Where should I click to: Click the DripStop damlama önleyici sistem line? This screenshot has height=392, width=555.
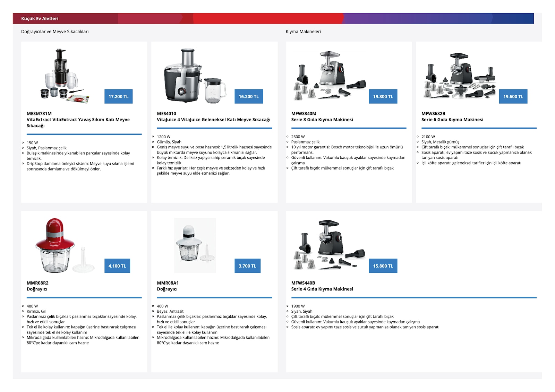(x=80, y=166)
